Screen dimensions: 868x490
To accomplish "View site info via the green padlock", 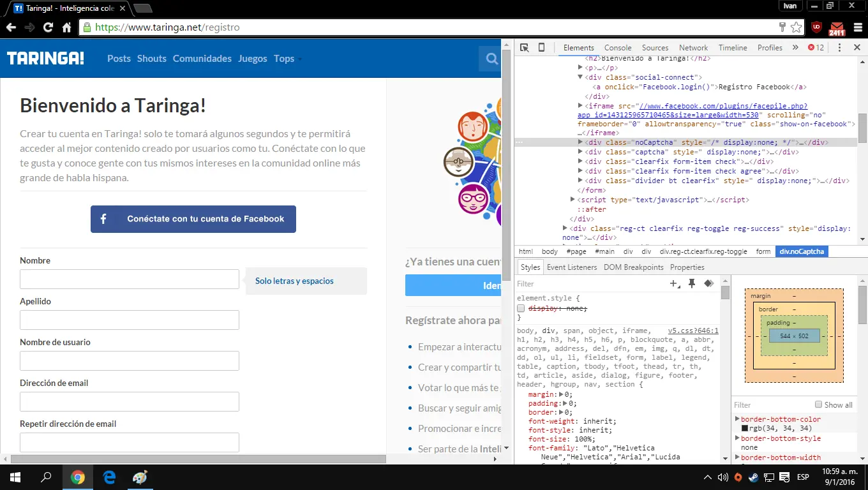I will (x=87, y=27).
